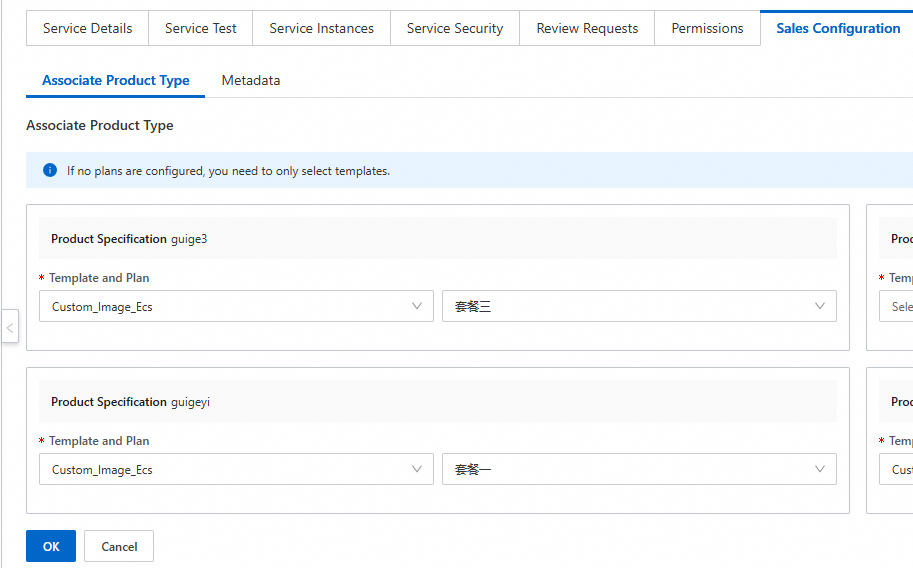Viewport: 913px width, 568px height.
Task: Switch to the Permissions tab
Action: [707, 28]
